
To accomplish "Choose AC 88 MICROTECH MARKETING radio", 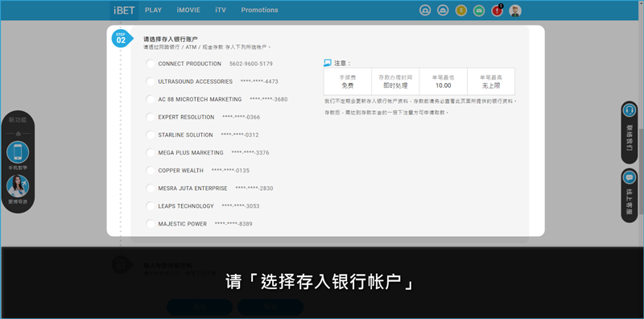I will (151, 99).
